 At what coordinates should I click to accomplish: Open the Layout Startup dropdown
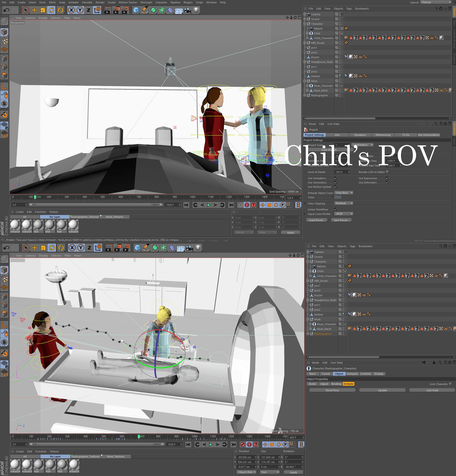coord(436,2)
